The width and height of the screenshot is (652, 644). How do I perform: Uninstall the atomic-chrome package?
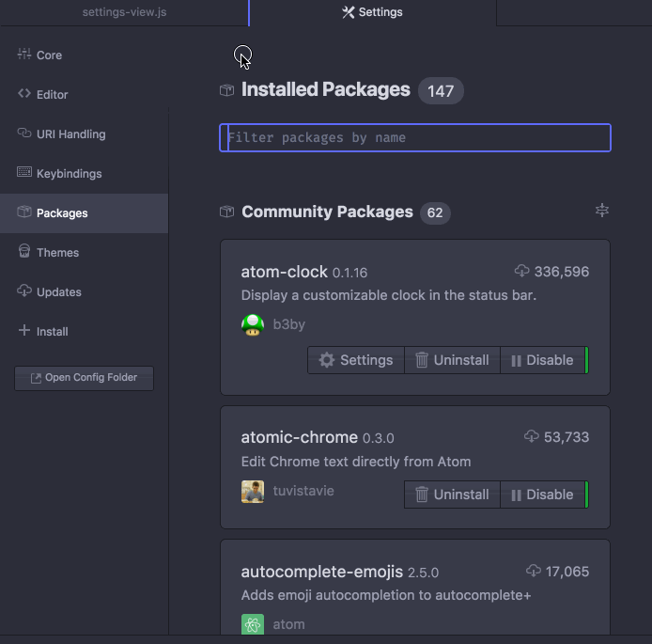click(x=452, y=495)
